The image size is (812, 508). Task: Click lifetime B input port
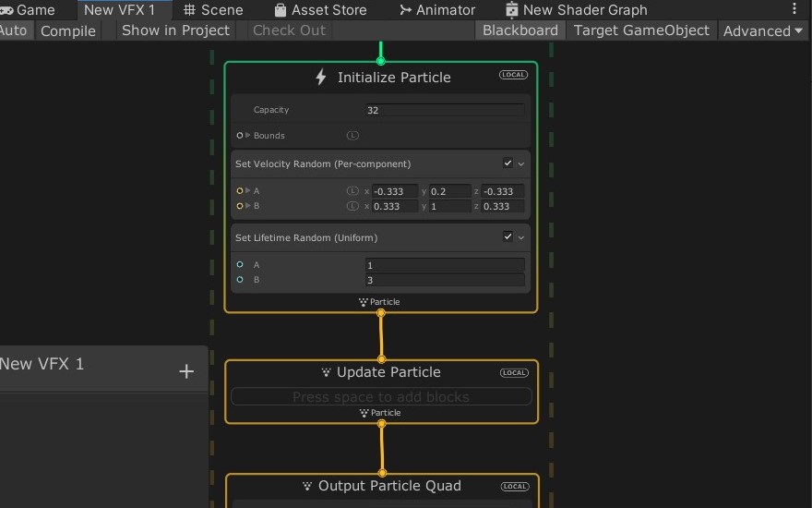tap(240, 279)
